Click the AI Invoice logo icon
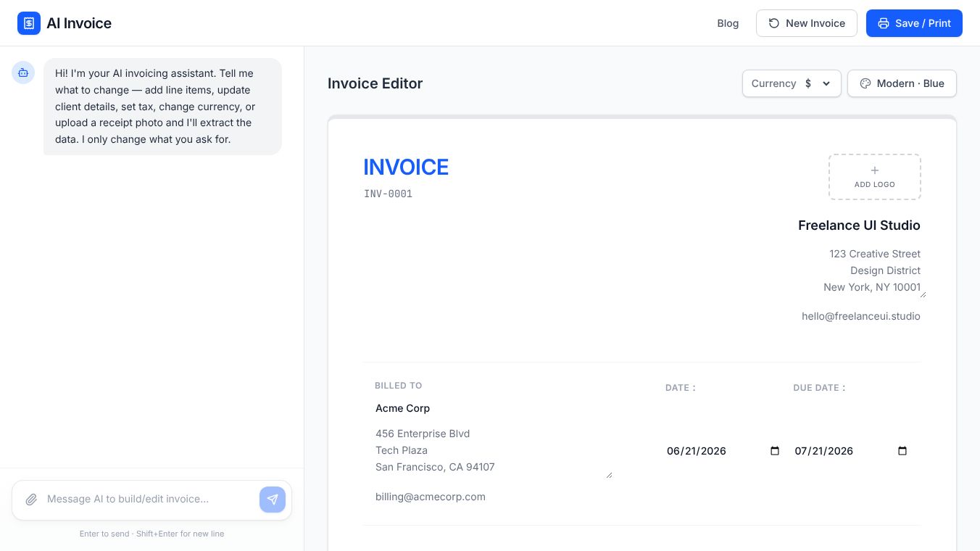Image resolution: width=980 pixels, height=551 pixels. (29, 23)
